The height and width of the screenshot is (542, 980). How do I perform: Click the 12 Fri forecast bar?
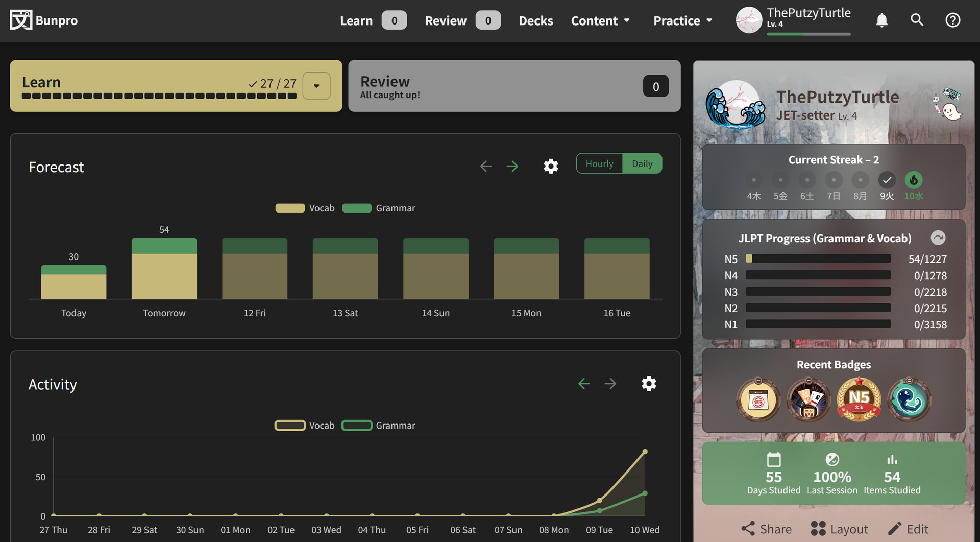click(x=255, y=269)
